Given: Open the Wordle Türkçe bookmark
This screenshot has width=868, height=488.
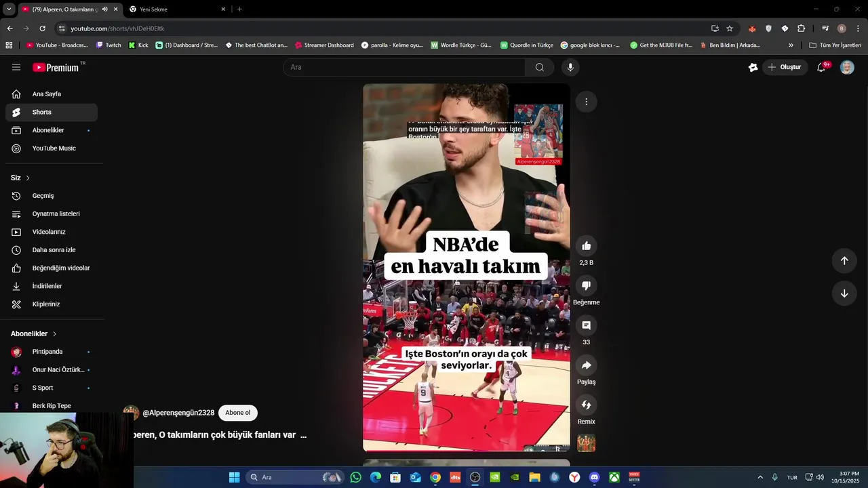Looking at the screenshot, I should click(x=461, y=45).
